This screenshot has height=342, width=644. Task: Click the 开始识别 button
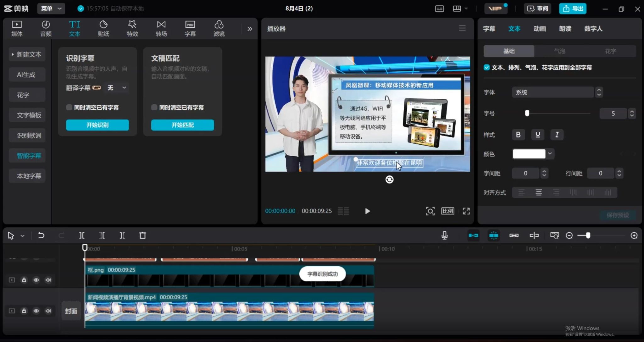coord(97,125)
